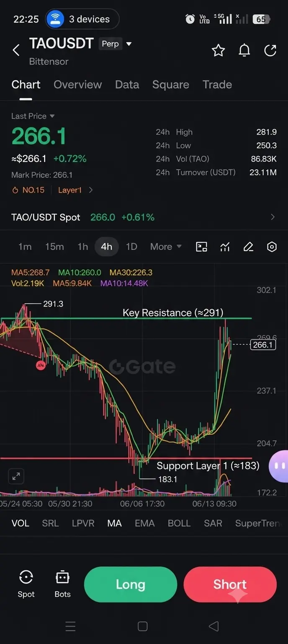This screenshot has height=644, width=288.
Task: Tap the 24h Low value 250.3
Action: click(x=266, y=145)
